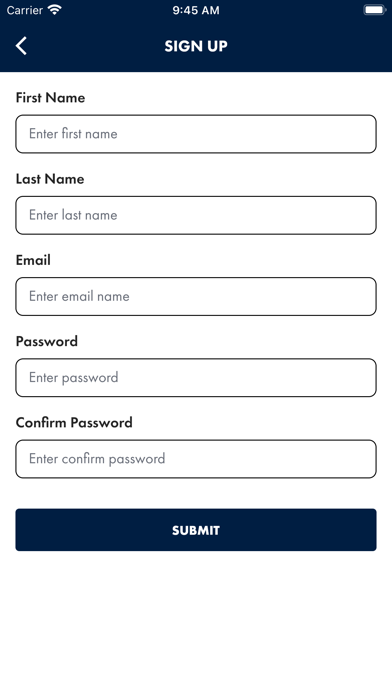The height and width of the screenshot is (696, 392).
Task: Click the Last Name input field
Action: point(196,215)
